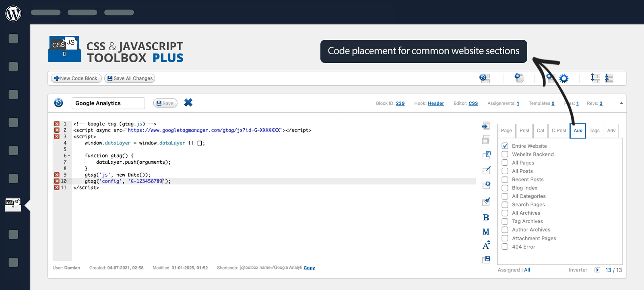
Task: Click the font size A side icon
Action: 486,245
